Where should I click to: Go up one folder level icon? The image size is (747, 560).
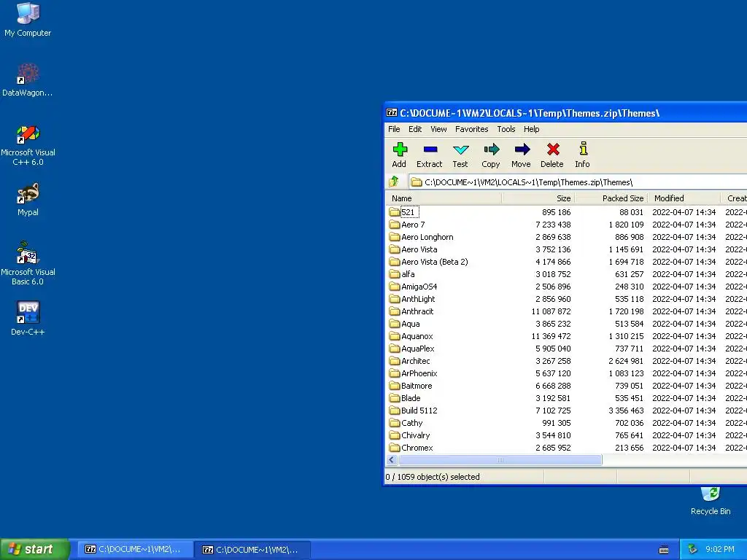394,182
